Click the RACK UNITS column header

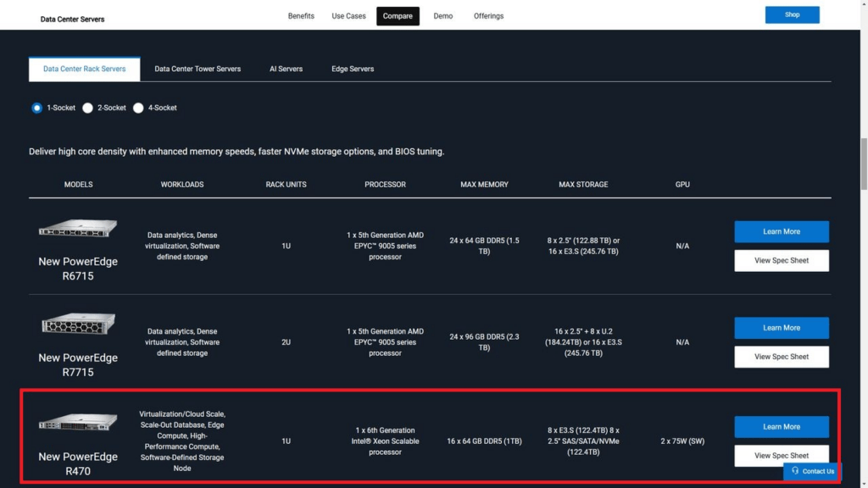(x=286, y=185)
